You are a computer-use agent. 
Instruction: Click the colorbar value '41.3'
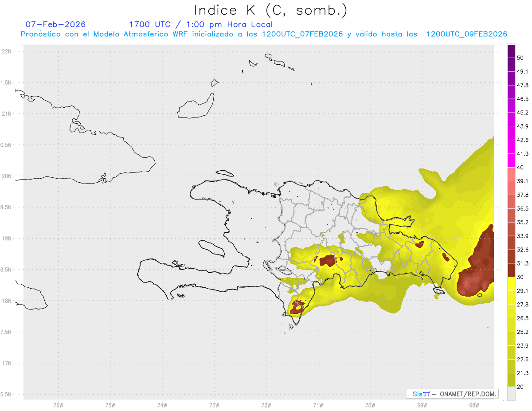pos(523,154)
